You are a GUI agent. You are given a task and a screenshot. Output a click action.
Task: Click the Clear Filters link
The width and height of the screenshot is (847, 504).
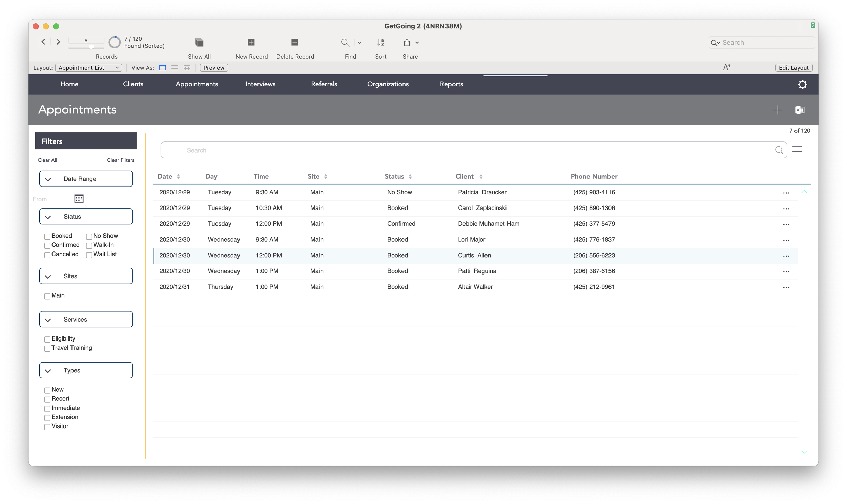tap(121, 160)
